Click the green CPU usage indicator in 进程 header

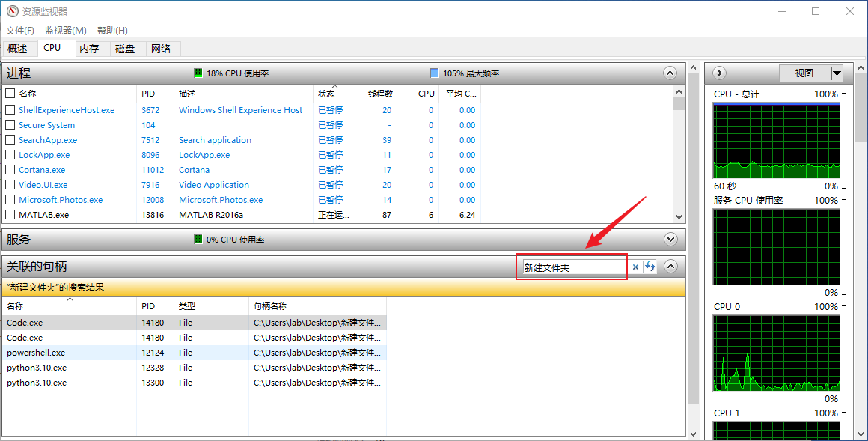(198, 73)
